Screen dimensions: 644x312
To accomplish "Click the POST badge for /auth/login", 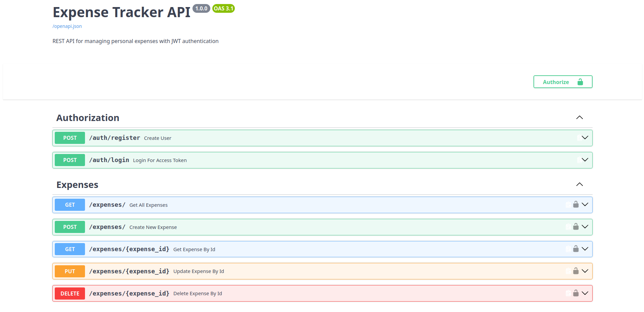I will pyautogui.click(x=70, y=160).
